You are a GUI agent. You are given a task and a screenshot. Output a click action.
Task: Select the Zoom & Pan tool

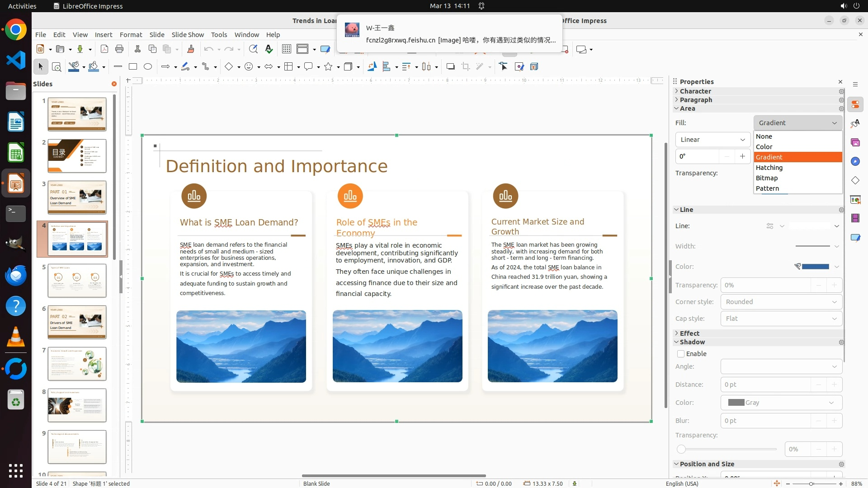point(57,67)
